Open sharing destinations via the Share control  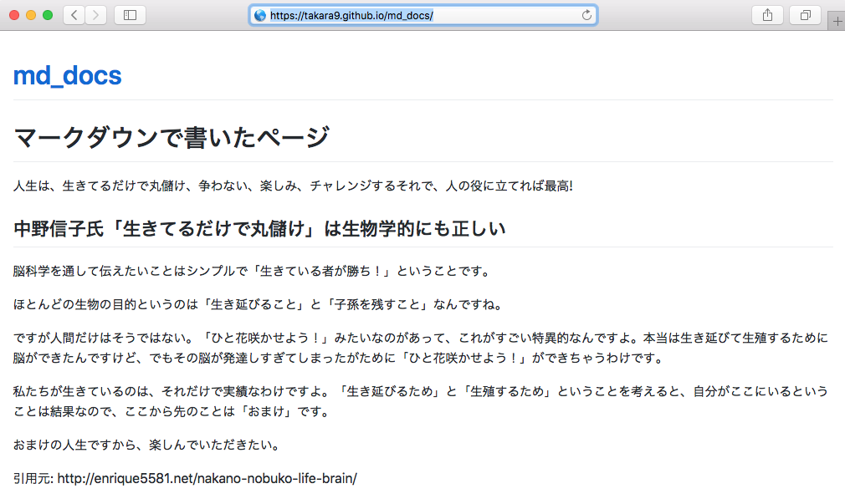pyautogui.click(x=766, y=14)
